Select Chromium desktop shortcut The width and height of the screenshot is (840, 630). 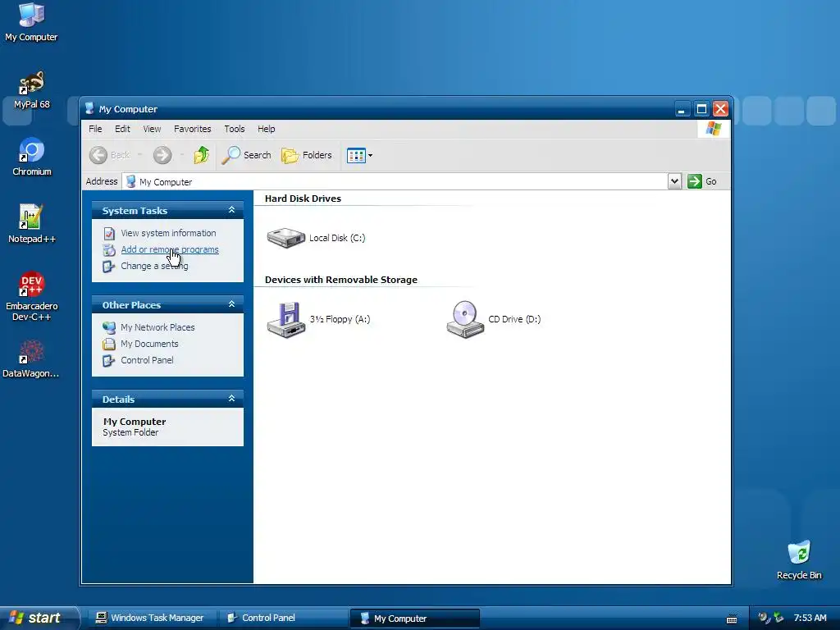32,157
